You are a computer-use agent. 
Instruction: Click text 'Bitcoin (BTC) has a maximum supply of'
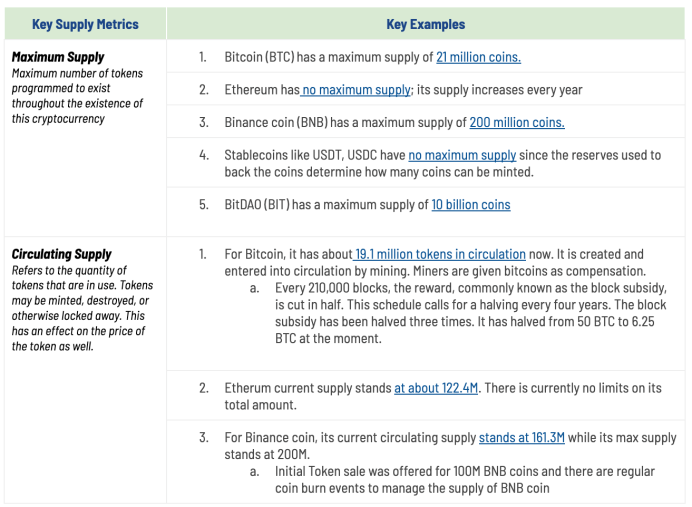(329, 57)
